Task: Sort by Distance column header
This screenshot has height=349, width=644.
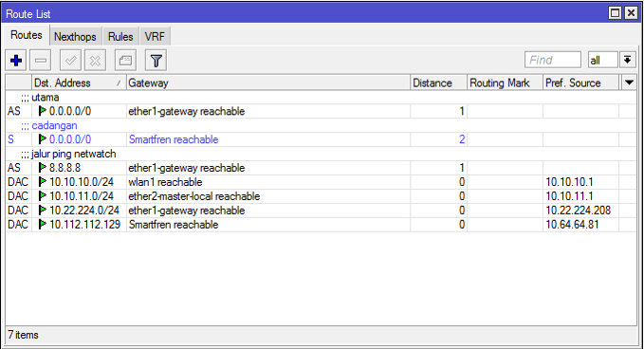Action: pyautogui.click(x=438, y=83)
